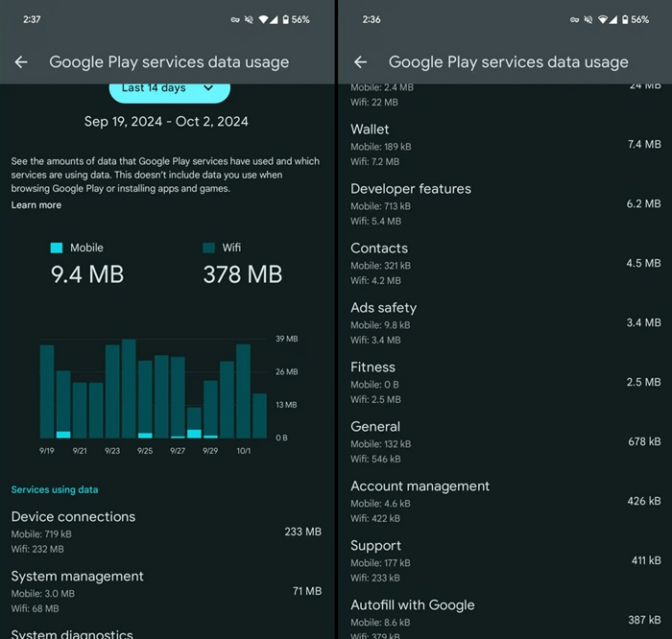This screenshot has width=672, height=639.
Task: Select the Account management entry
Action: 506,502
